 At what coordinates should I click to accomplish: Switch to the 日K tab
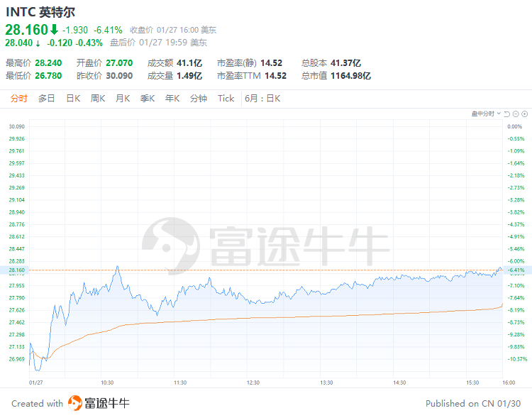coord(73,99)
